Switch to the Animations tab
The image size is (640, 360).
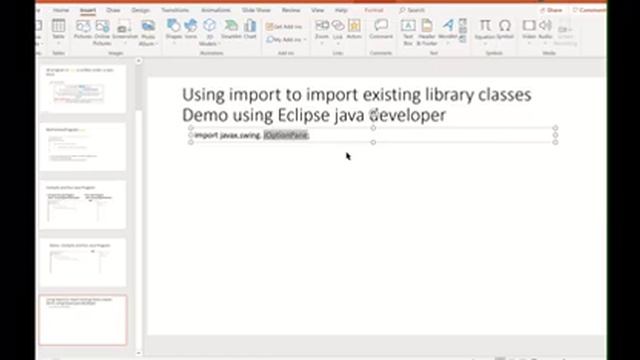click(216, 10)
